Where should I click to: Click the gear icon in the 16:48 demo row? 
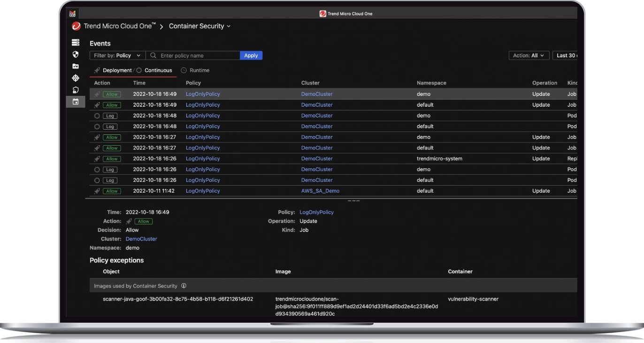(x=97, y=116)
